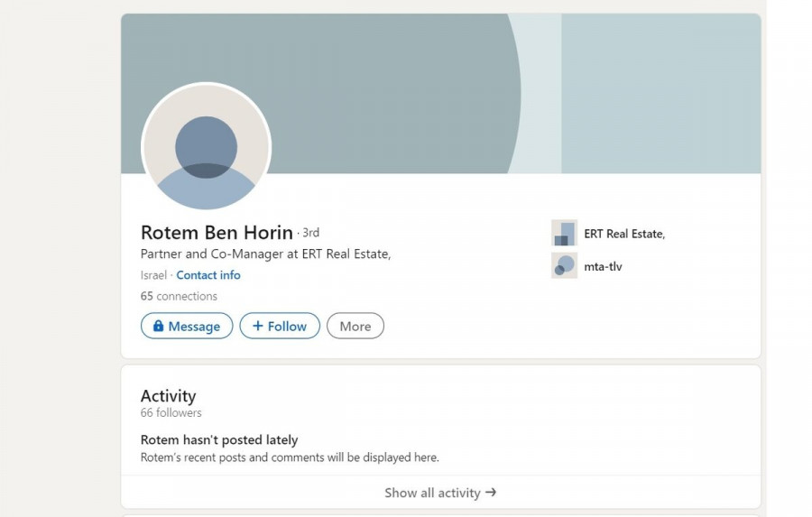812x517 pixels.
Task: Open the mta-tlv education entry
Action: pyautogui.click(x=603, y=266)
